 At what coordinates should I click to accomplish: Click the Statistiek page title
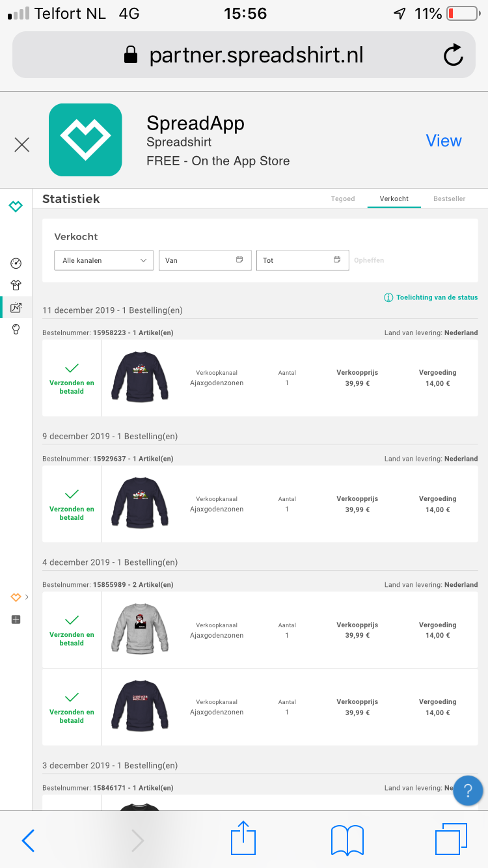pos(71,199)
